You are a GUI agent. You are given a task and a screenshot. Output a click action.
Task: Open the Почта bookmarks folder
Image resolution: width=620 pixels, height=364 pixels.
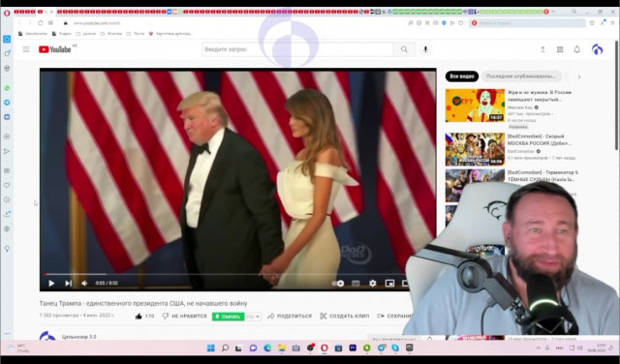[x=136, y=34]
